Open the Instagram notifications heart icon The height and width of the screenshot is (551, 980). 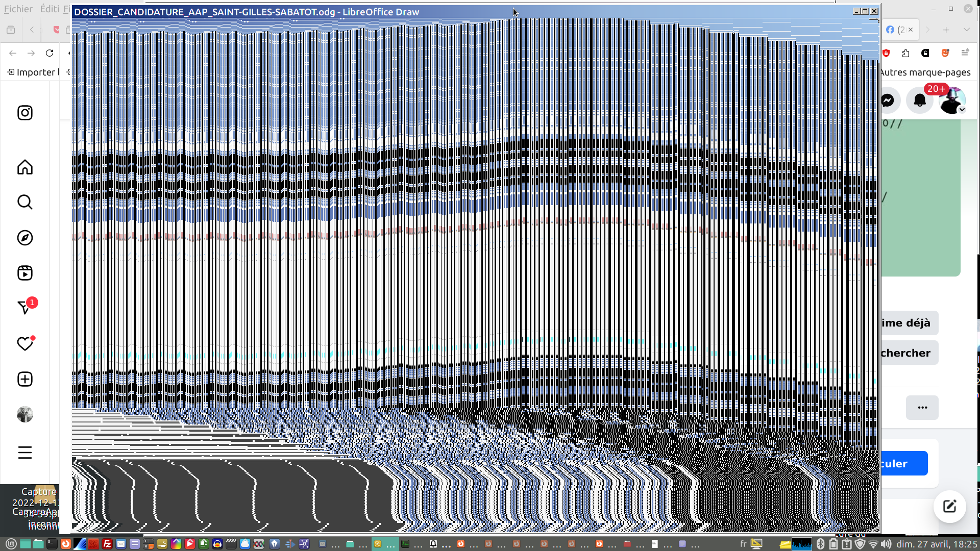coord(24,344)
